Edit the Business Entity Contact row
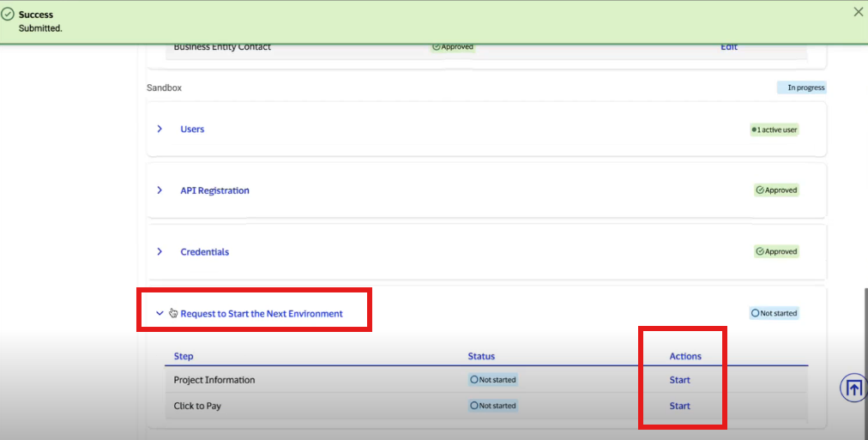The image size is (868, 440). 729,47
